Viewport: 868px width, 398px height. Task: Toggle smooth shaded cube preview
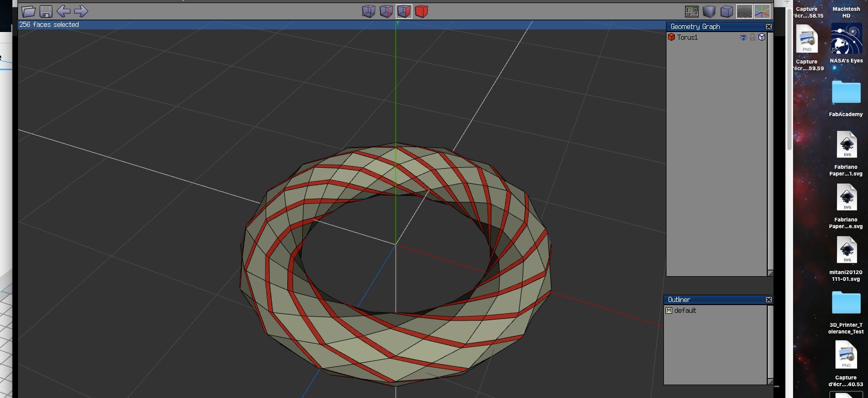coord(709,11)
